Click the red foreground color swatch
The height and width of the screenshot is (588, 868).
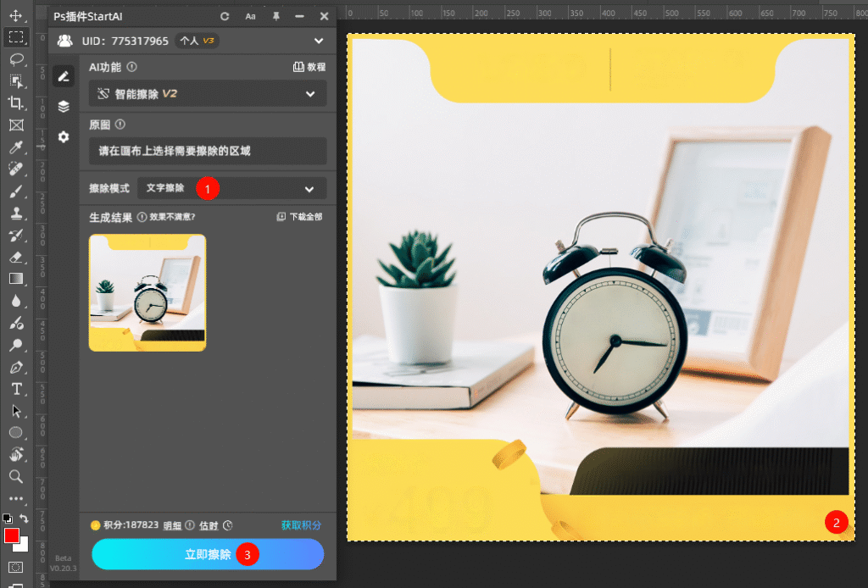pyautogui.click(x=12, y=535)
